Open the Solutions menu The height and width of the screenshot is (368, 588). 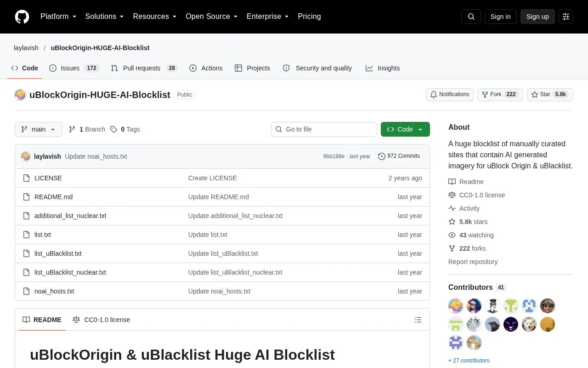point(105,17)
